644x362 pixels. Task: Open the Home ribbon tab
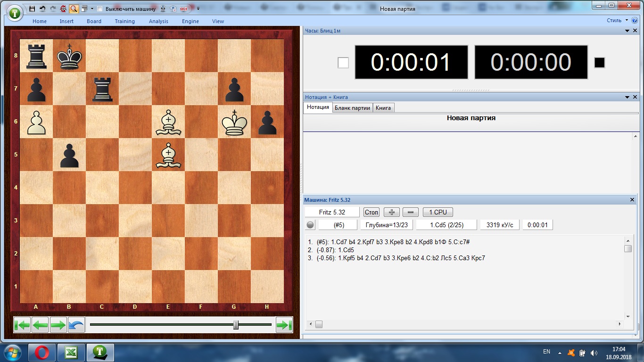(40, 21)
